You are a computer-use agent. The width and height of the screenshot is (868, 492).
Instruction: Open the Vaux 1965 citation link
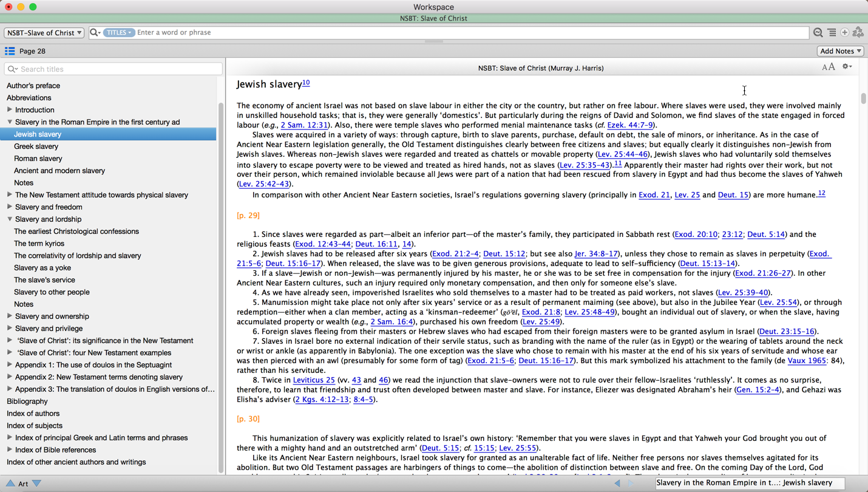(807, 361)
